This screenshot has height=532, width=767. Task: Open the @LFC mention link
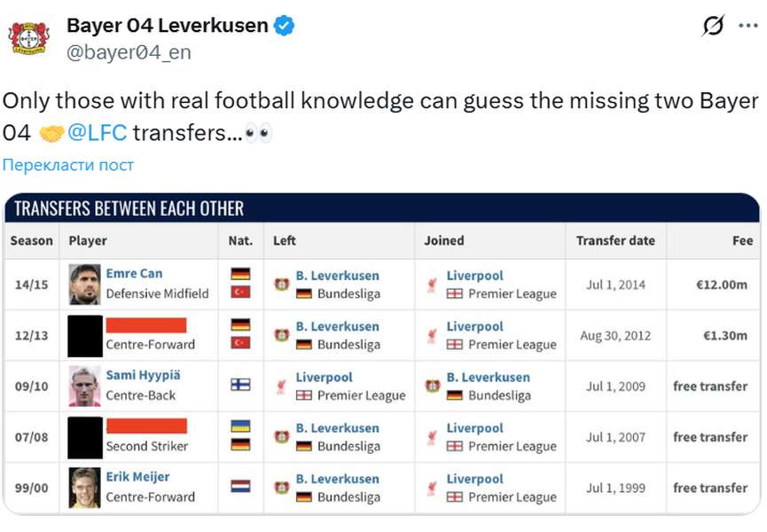tap(97, 132)
